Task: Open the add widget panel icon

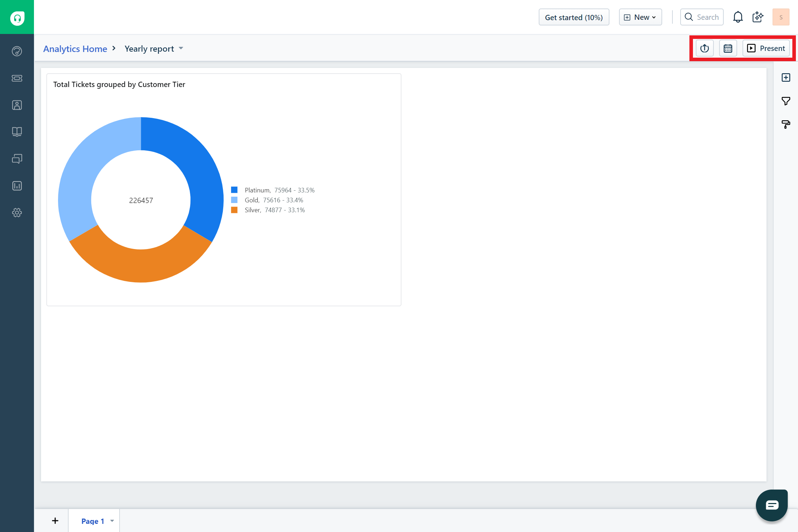Action: tap(786, 77)
